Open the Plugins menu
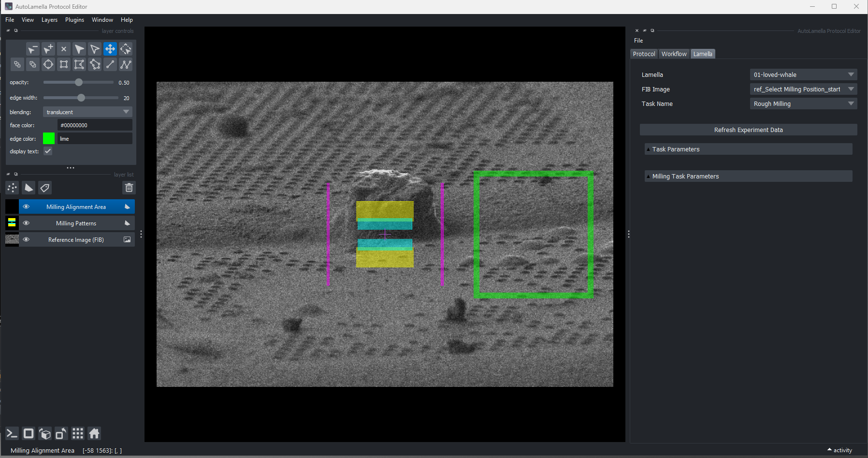The height and width of the screenshot is (458, 868). point(74,20)
